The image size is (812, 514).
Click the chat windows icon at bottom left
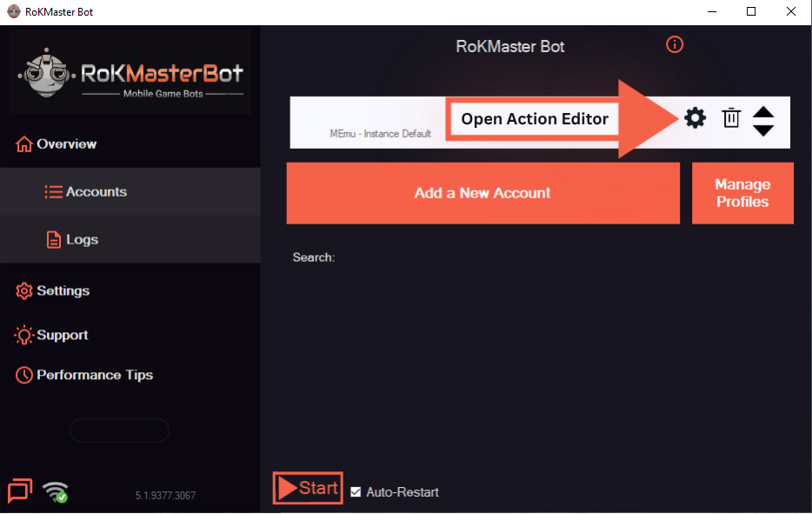point(20,491)
